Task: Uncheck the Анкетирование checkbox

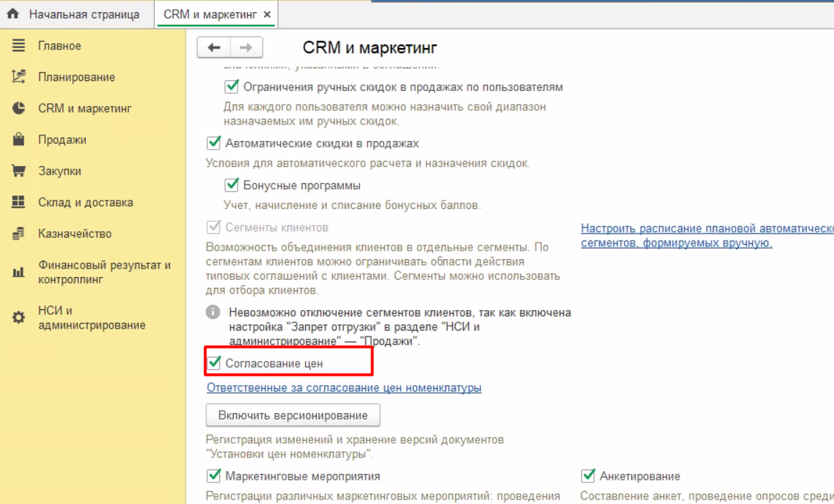Action: (588, 476)
